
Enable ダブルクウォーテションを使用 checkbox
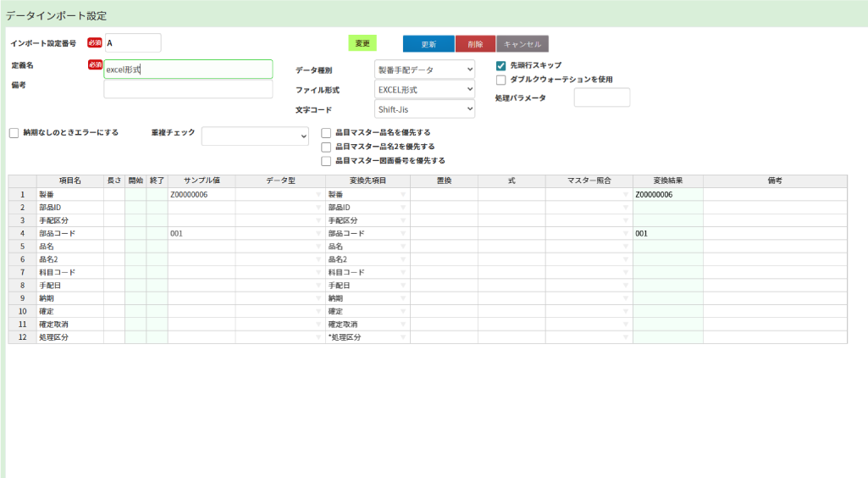tap(501, 80)
